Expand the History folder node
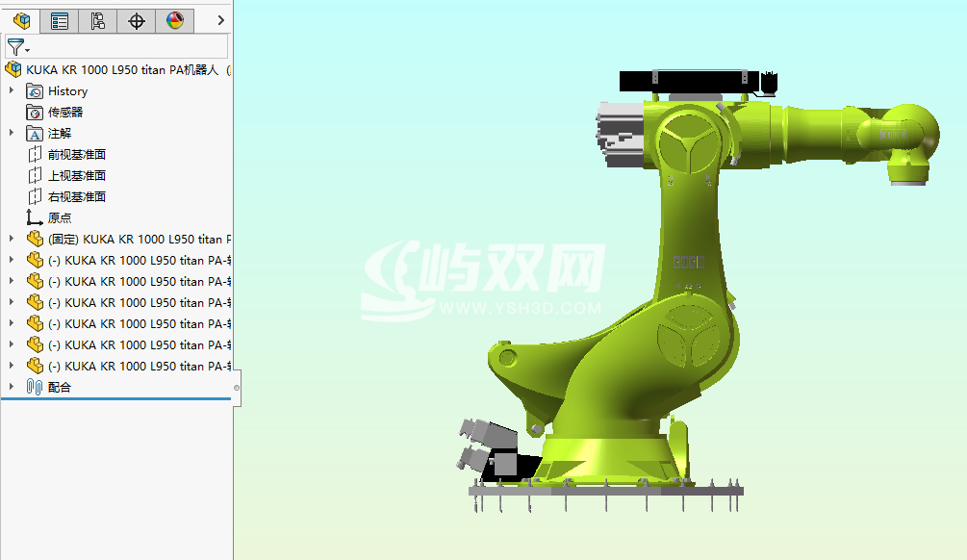The height and width of the screenshot is (560, 967). click(10, 90)
